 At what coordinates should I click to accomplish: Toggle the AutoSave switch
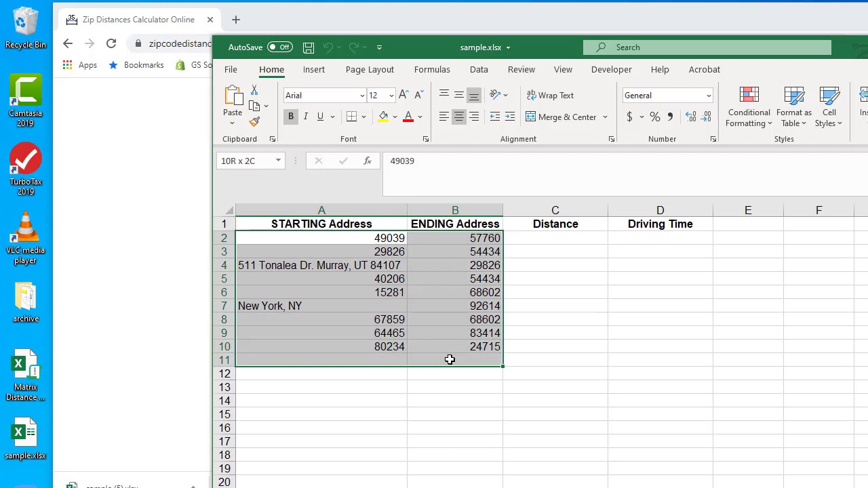point(279,47)
